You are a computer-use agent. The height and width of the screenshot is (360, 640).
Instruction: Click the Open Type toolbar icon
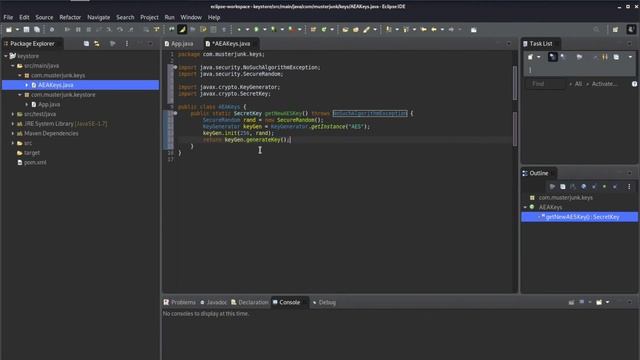345,29
